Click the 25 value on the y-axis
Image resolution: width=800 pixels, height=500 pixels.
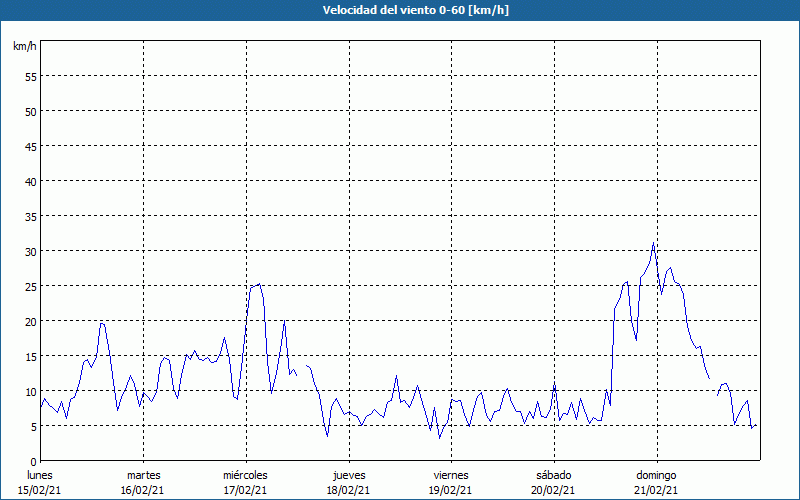(x=31, y=286)
